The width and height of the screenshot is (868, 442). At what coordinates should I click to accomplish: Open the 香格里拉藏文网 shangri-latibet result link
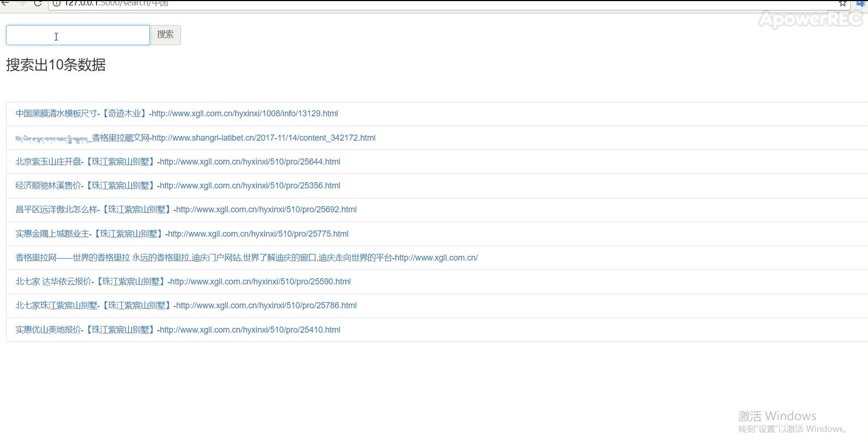click(195, 138)
